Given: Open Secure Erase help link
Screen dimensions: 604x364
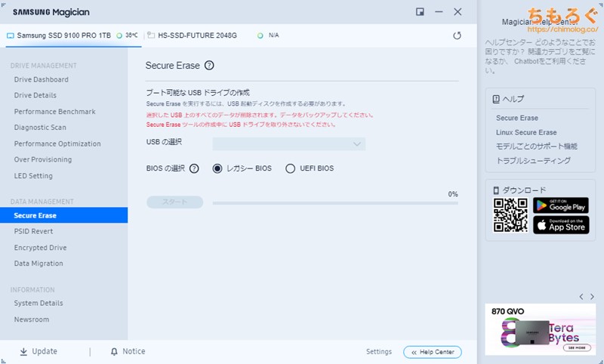Looking at the screenshot, I should tap(517, 118).
